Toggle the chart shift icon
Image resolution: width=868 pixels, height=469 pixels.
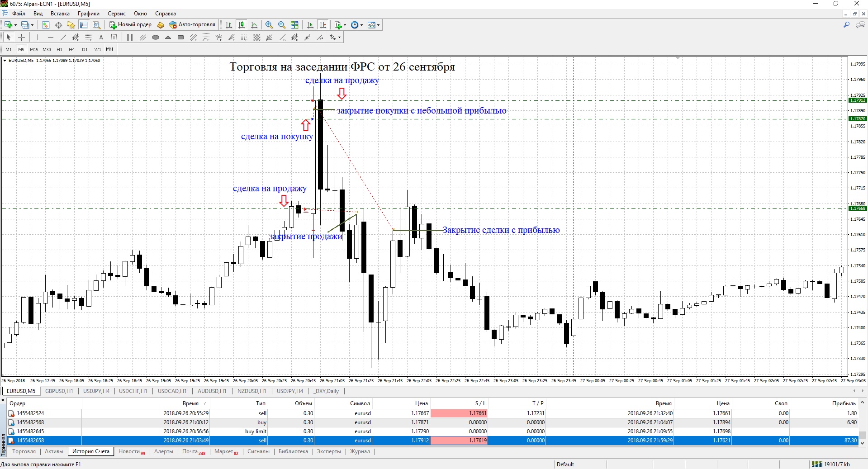coord(323,25)
